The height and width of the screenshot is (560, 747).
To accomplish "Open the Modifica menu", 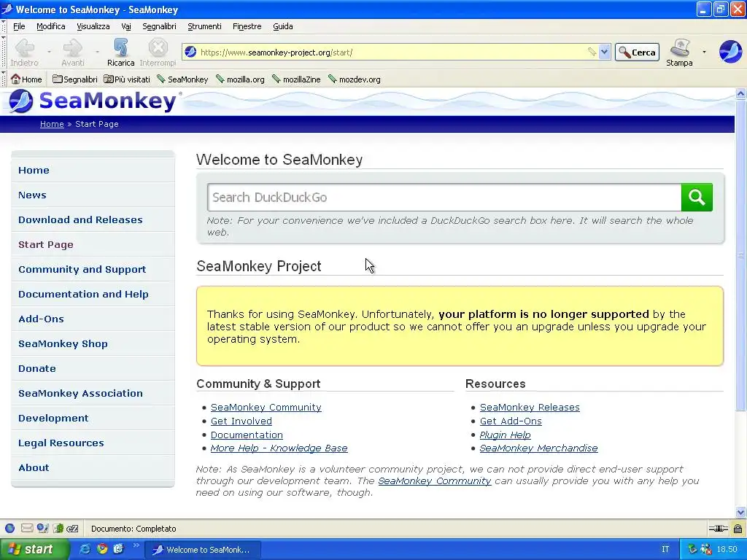I will (x=51, y=26).
